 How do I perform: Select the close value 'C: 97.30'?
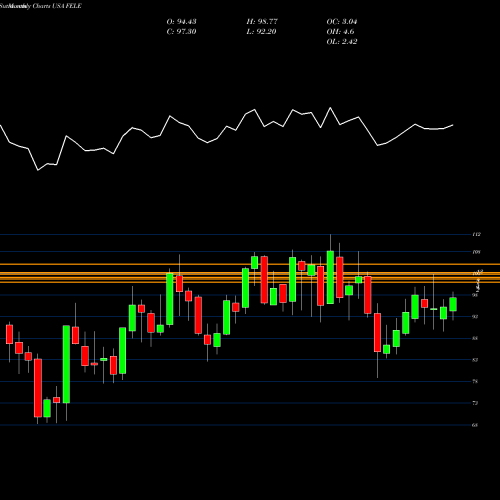tap(181, 32)
